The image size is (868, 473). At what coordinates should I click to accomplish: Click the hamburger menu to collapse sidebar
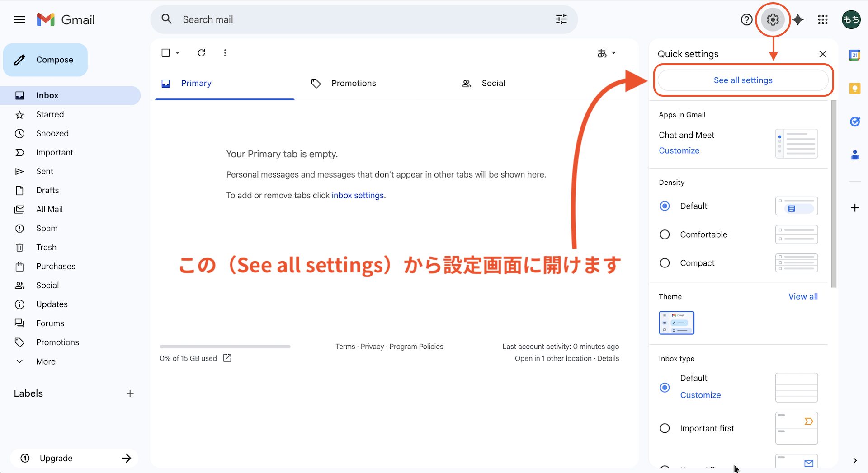point(19,19)
